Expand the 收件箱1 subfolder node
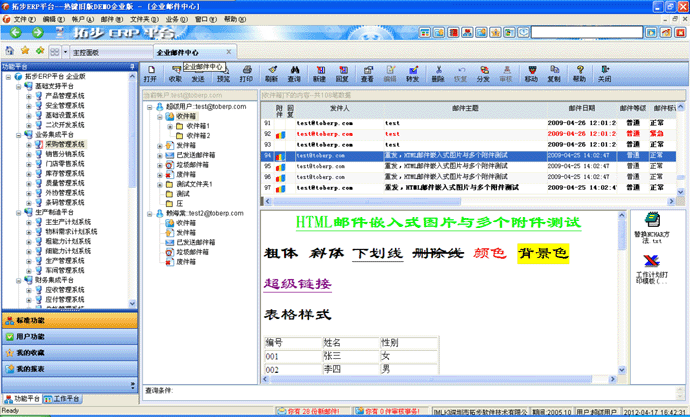Image resolution: width=690 pixels, height=417 pixels. 170,126
